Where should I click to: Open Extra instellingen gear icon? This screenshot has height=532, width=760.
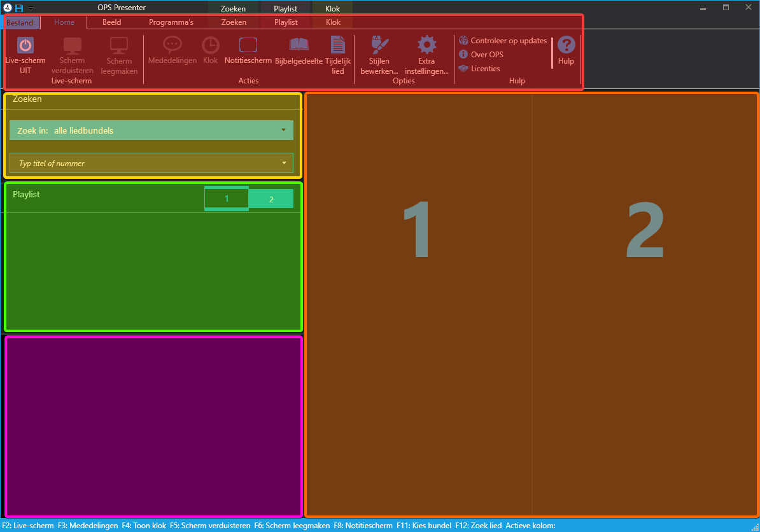pyautogui.click(x=426, y=45)
